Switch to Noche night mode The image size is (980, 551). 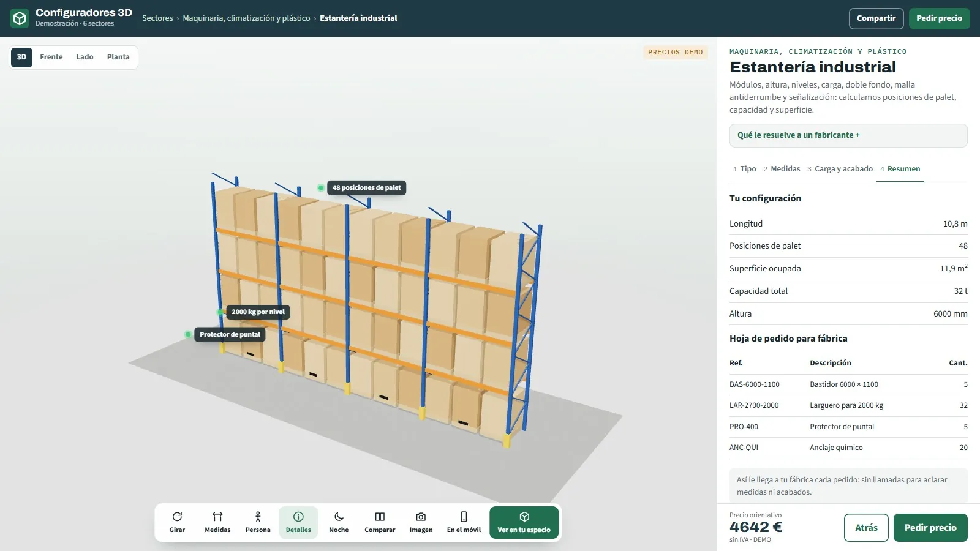tap(339, 522)
